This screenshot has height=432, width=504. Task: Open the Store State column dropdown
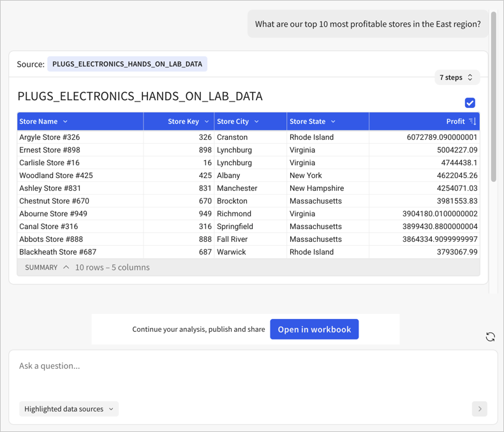333,121
